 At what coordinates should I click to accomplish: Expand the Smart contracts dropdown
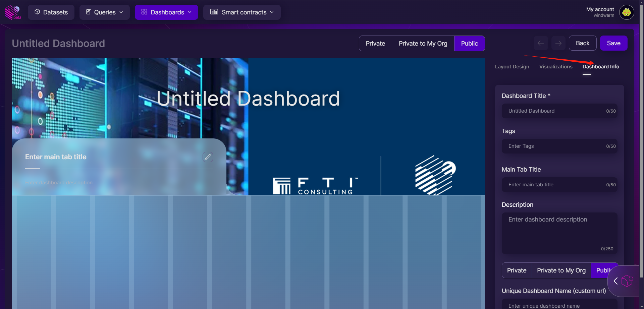click(242, 12)
